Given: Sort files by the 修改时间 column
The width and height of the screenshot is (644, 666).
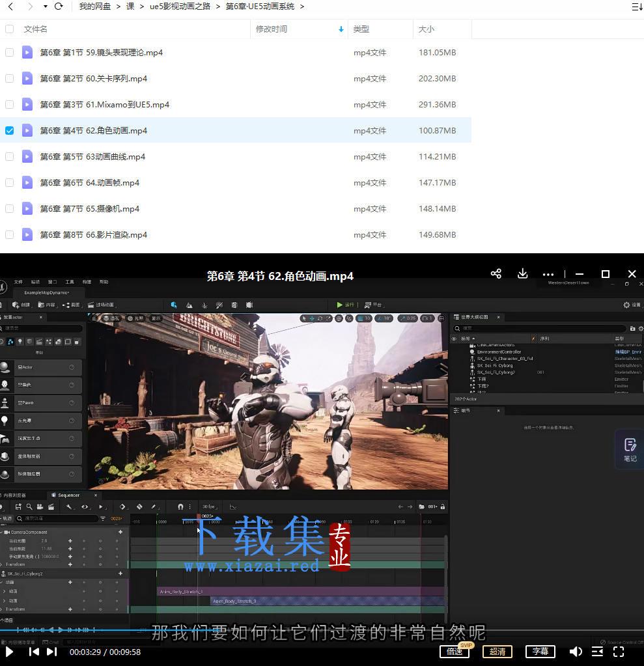Looking at the screenshot, I should tap(272, 29).
